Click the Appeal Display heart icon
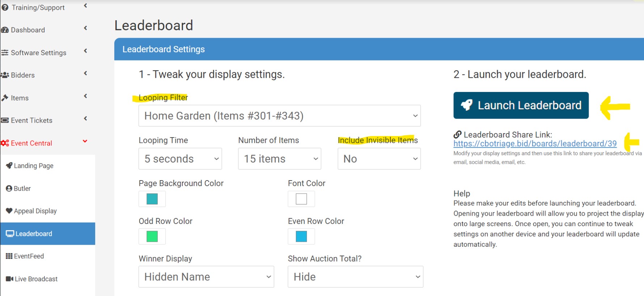The width and height of the screenshot is (644, 296). [9, 211]
